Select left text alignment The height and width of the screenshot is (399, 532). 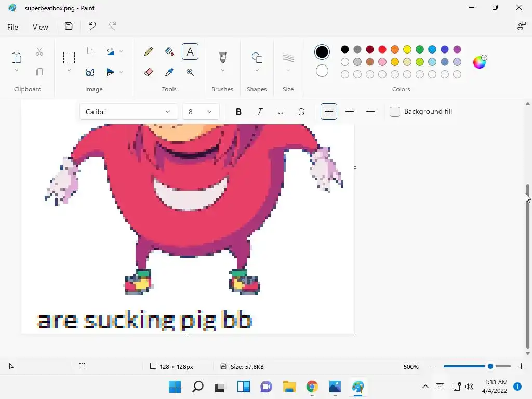click(329, 112)
